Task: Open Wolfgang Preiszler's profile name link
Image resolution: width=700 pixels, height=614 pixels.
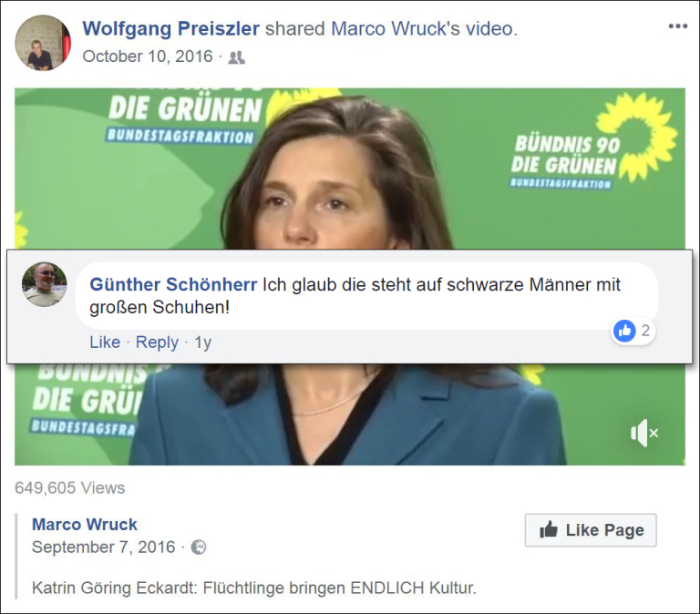Action: tap(171, 28)
